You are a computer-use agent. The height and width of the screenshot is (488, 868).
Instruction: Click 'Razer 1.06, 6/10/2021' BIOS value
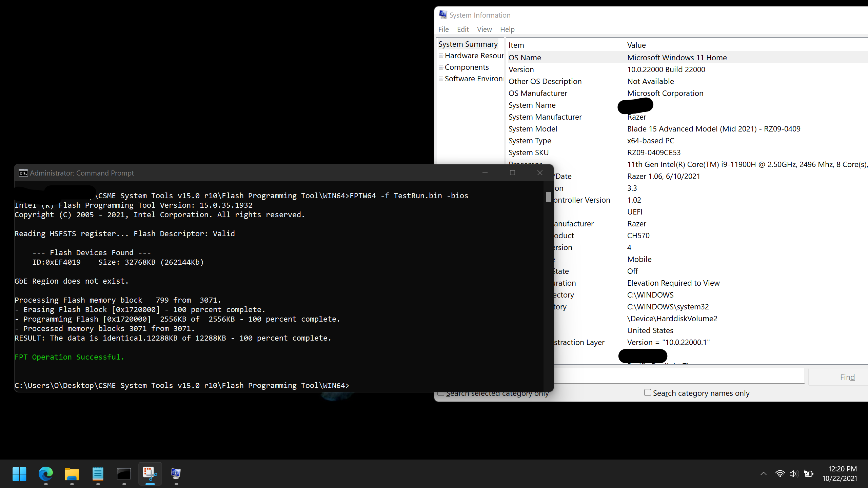(x=664, y=176)
